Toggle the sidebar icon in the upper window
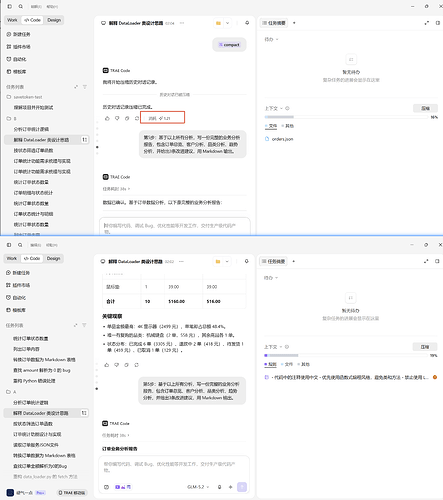 coord(10,6)
